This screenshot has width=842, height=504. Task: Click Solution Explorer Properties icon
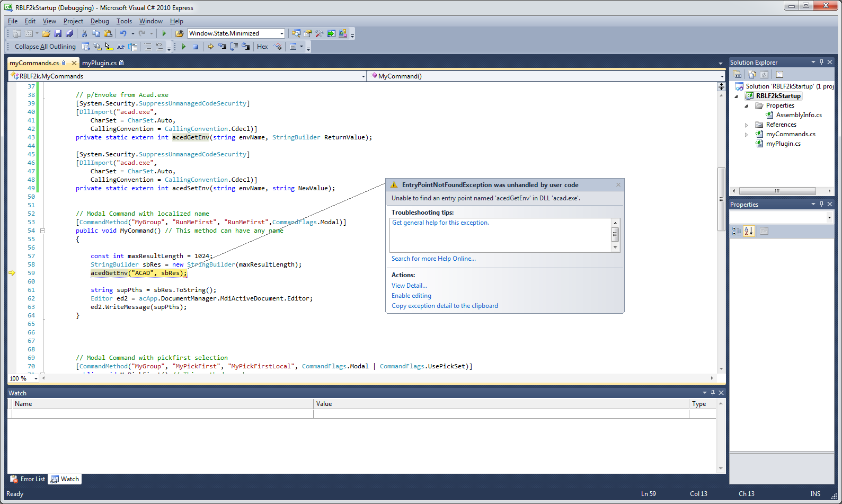pyautogui.click(x=737, y=74)
